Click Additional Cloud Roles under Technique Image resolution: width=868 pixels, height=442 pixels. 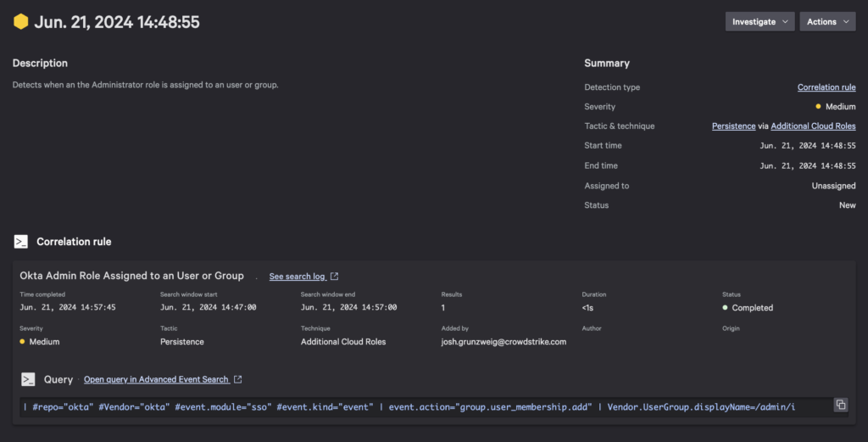(x=343, y=342)
